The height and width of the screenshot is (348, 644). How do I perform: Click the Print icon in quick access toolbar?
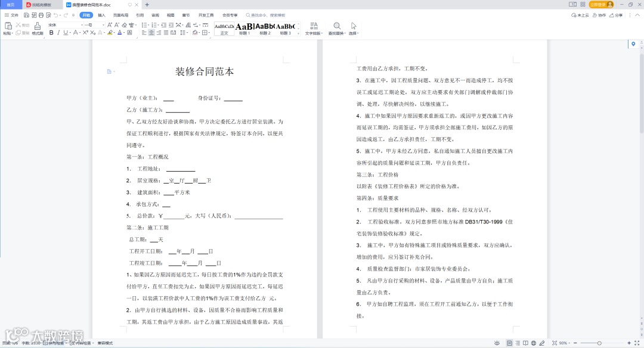point(41,15)
